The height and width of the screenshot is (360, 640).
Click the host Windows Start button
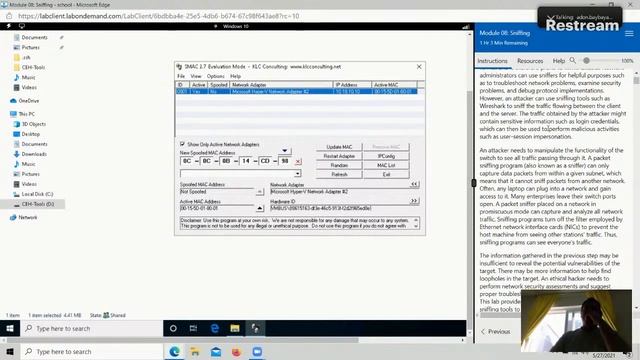tap(10, 351)
